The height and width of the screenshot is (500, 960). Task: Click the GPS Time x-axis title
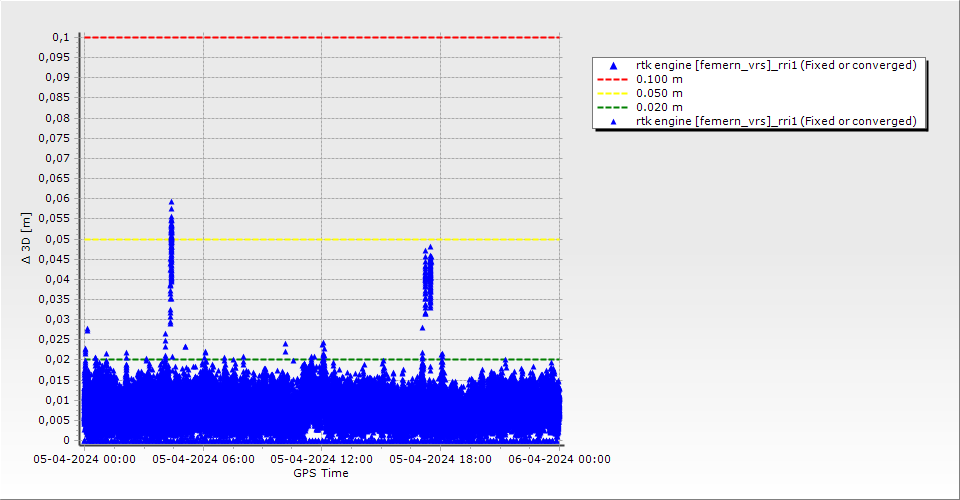click(321, 473)
